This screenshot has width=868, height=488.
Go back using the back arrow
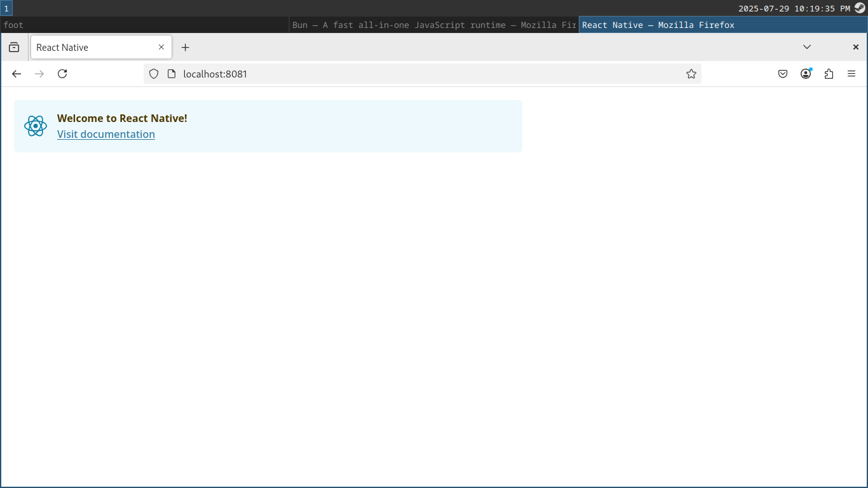coord(17,74)
